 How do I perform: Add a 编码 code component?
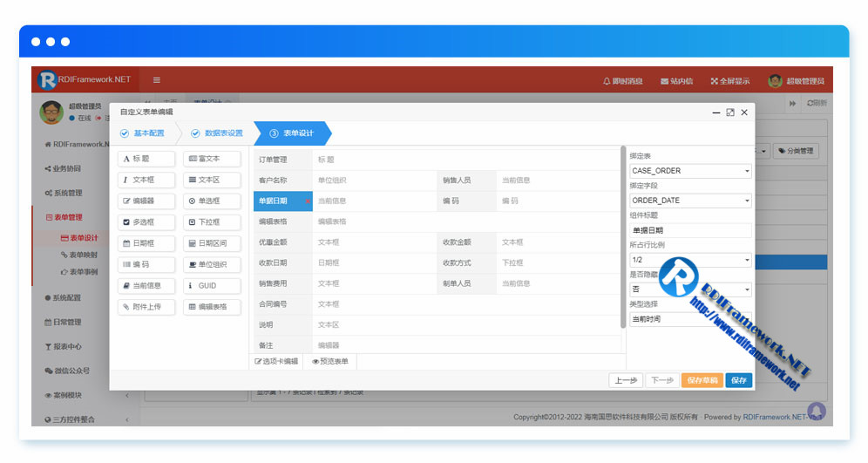click(146, 264)
